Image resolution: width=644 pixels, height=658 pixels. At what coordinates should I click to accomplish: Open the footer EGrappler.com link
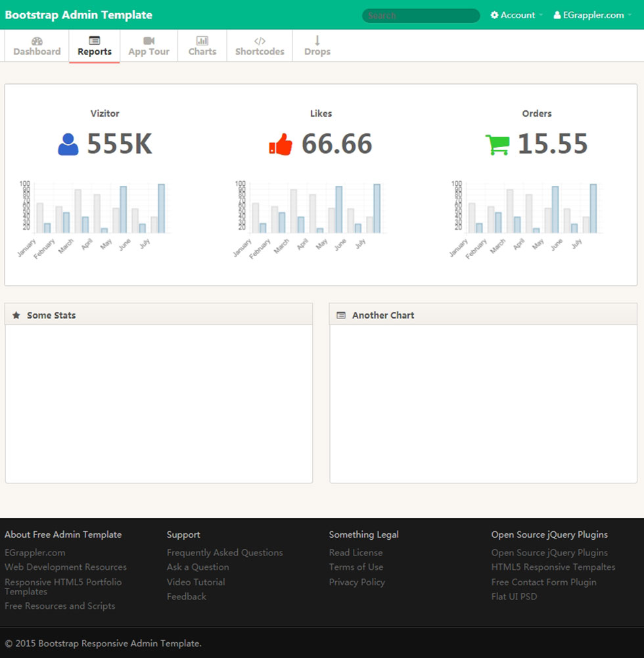pos(35,553)
